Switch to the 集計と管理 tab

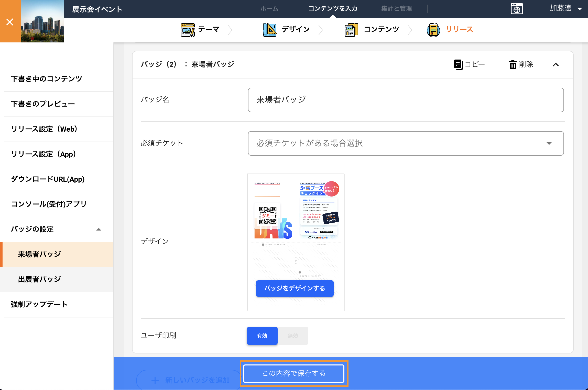point(396,9)
